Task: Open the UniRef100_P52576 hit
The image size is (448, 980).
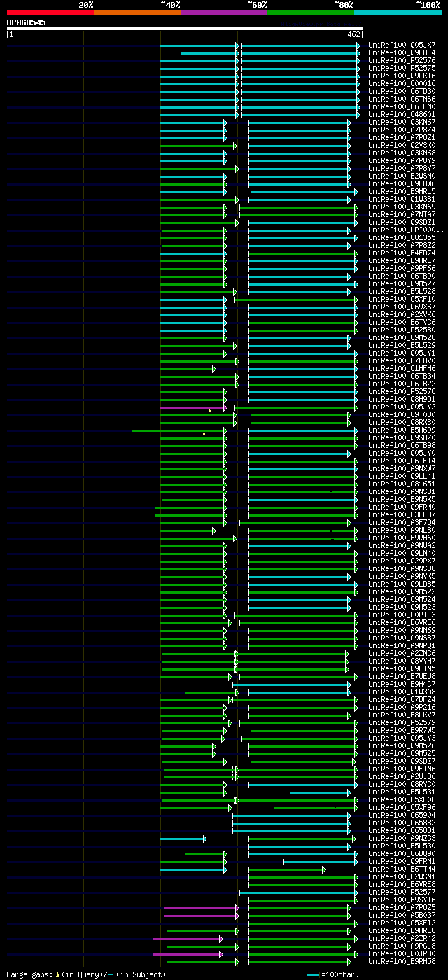Action: (x=402, y=60)
